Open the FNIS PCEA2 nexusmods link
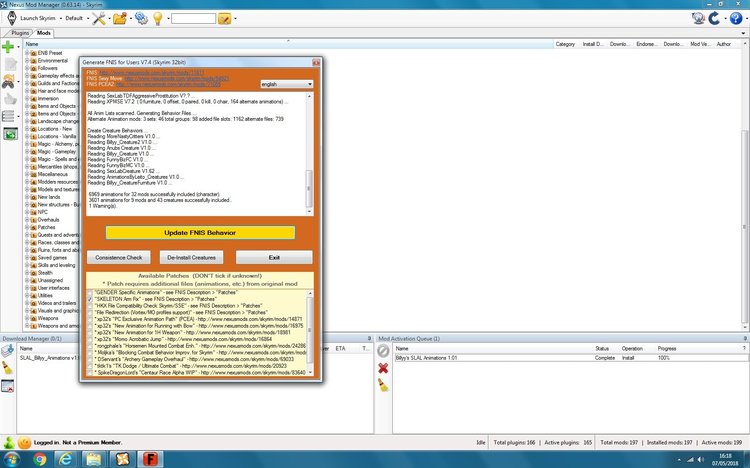The width and height of the screenshot is (750, 468). 168,84
